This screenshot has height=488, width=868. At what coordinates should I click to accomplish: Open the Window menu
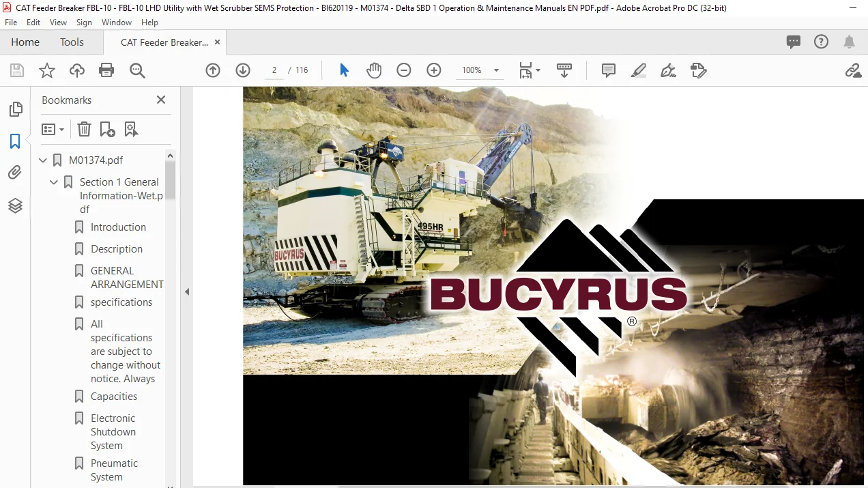point(117,23)
